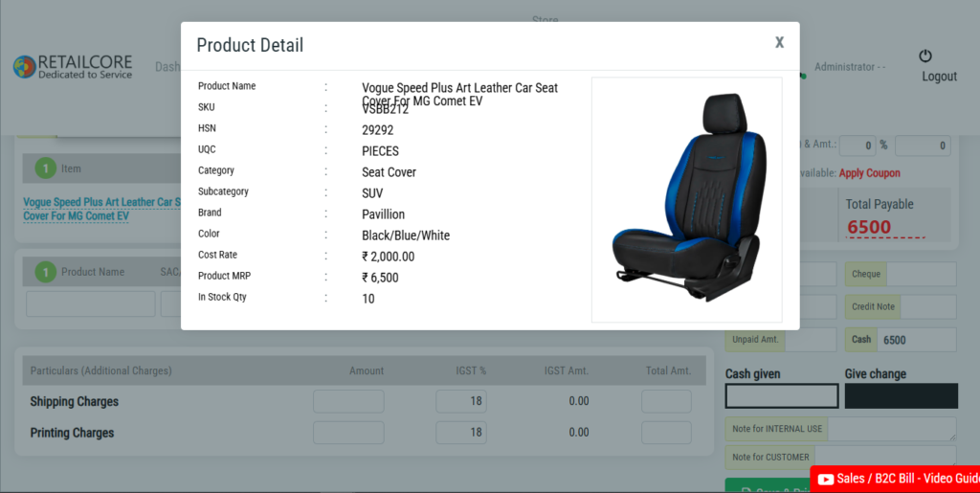Close the Product Detail dialog
This screenshot has height=493, width=980.
click(x=779, y=42)
